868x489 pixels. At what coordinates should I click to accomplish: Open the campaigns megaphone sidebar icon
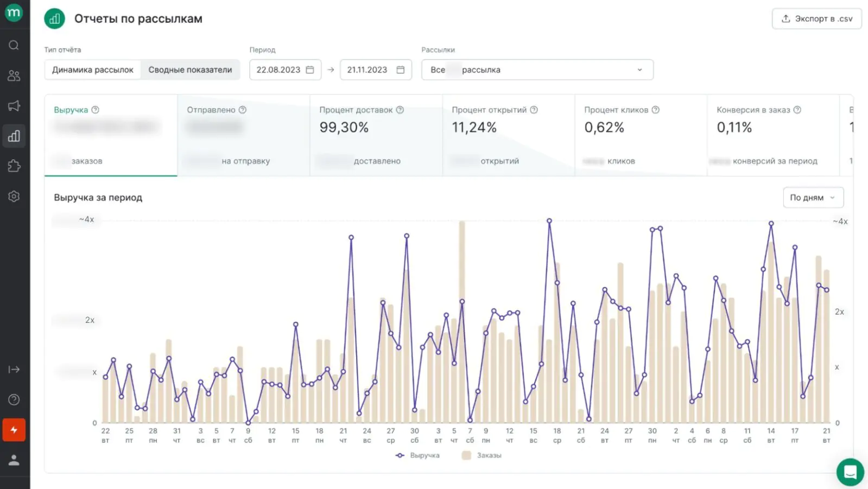pos(14,106)
